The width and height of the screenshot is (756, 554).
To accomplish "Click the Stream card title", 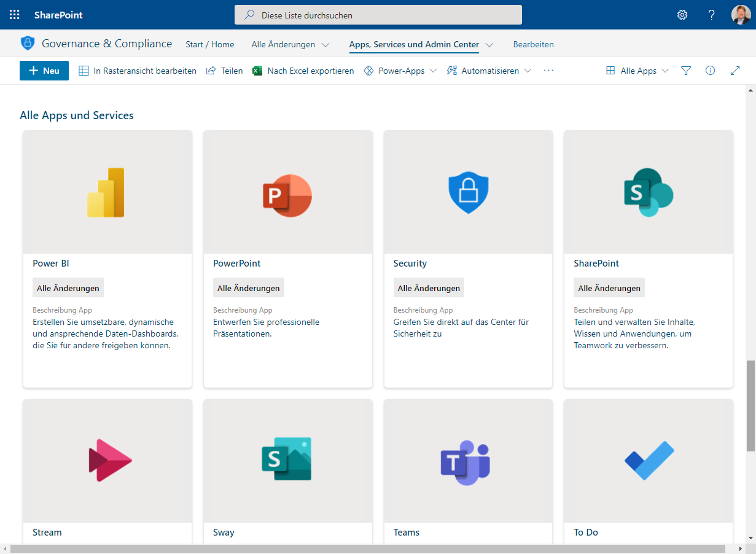I will (47, 533).
